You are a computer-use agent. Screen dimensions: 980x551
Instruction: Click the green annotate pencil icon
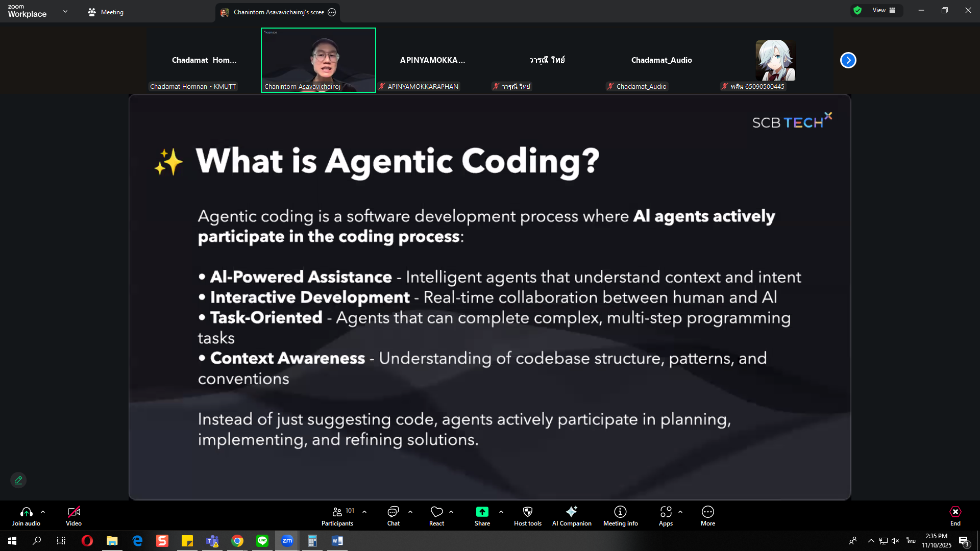pyautogui.click(x=18, y=480)
